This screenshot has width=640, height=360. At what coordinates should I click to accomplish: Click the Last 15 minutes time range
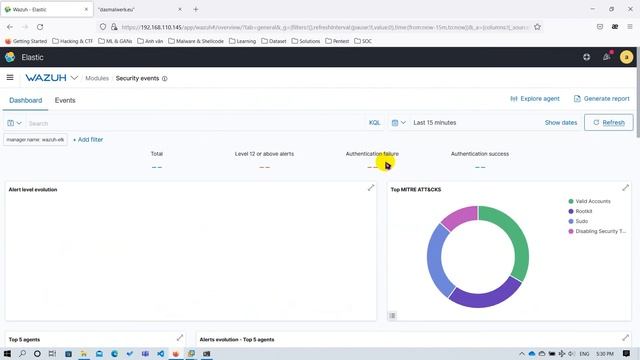435,122
